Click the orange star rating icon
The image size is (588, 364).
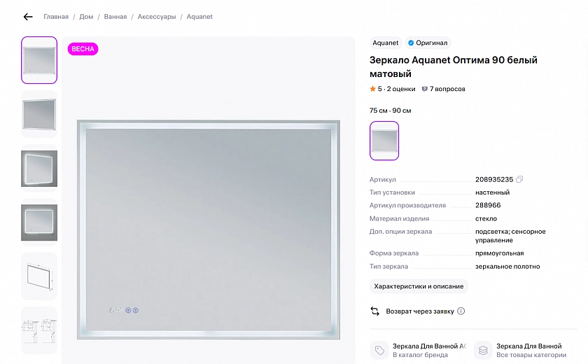click(x=373, y=89)
